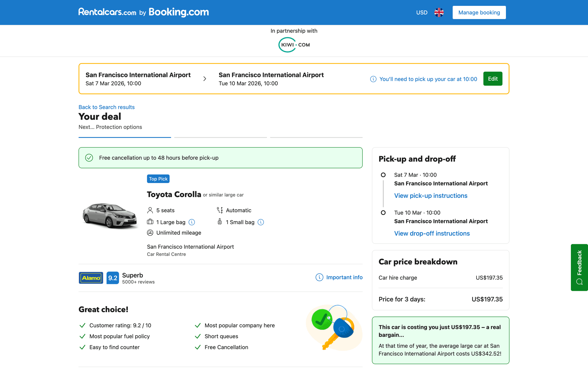Screen dimensions: 588x368
Task: Click the 9.2 rating badge
Action: [113, 278]
